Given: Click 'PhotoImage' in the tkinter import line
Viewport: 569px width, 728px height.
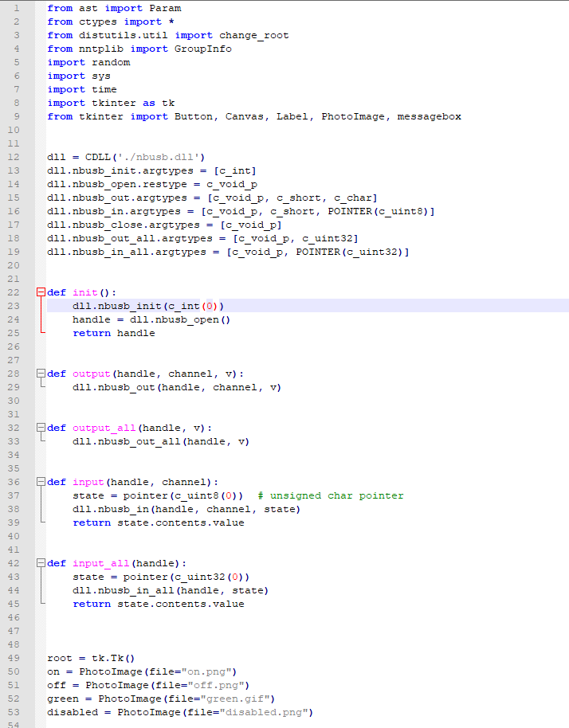Looking at the screenshot, I should tap(353, 116).
